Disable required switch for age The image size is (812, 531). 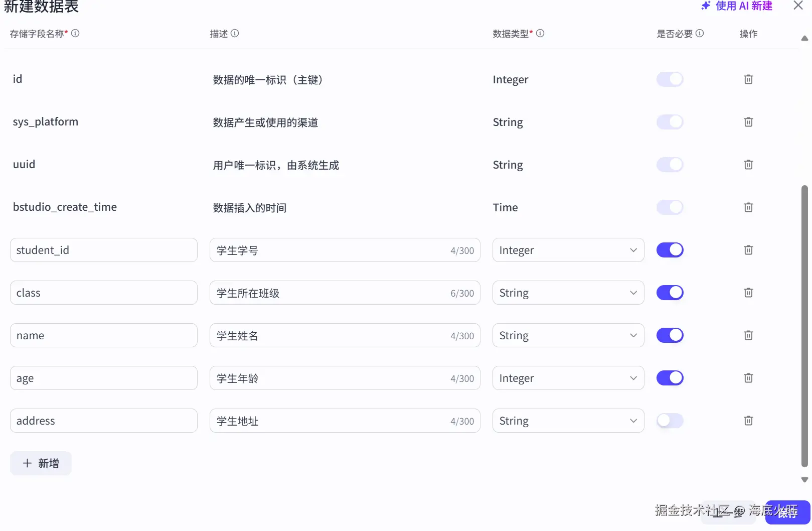tap(670, 378)
